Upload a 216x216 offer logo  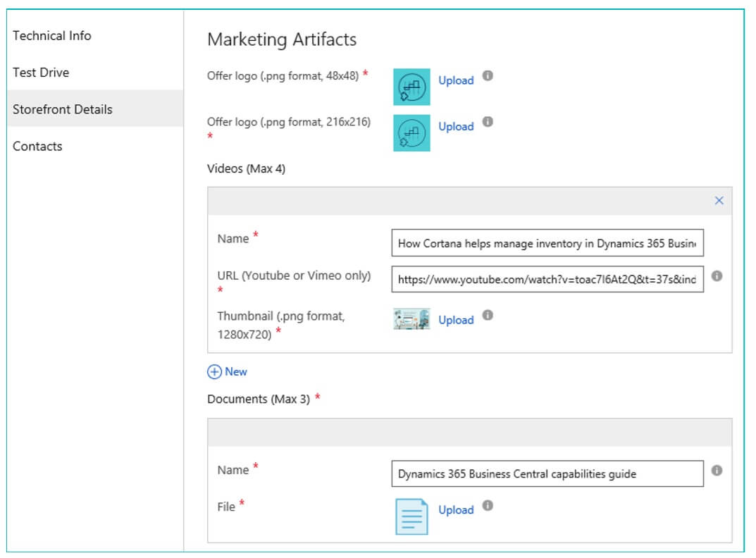point(456,126)
